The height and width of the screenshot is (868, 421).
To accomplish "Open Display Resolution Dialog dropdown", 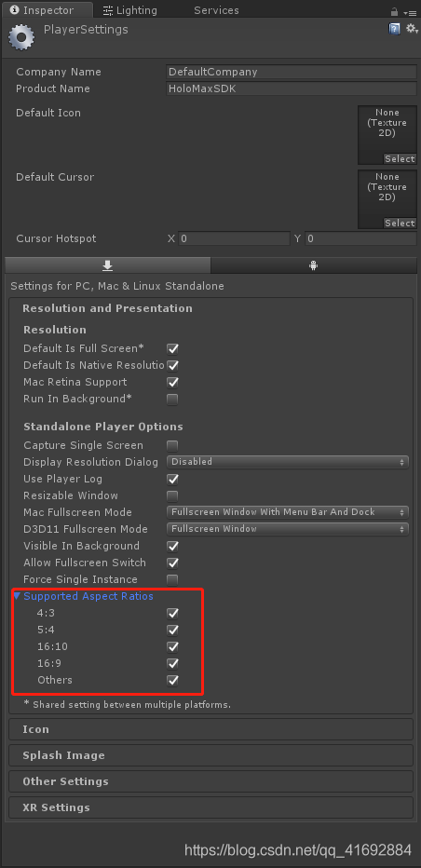I will pos(288,462).
